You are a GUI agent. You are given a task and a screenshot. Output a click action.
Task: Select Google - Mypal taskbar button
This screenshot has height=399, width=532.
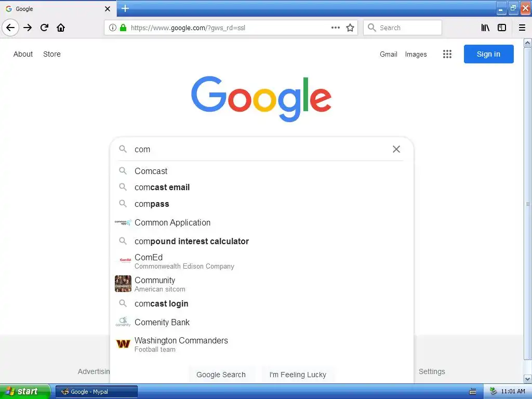(x=97, y=392)
